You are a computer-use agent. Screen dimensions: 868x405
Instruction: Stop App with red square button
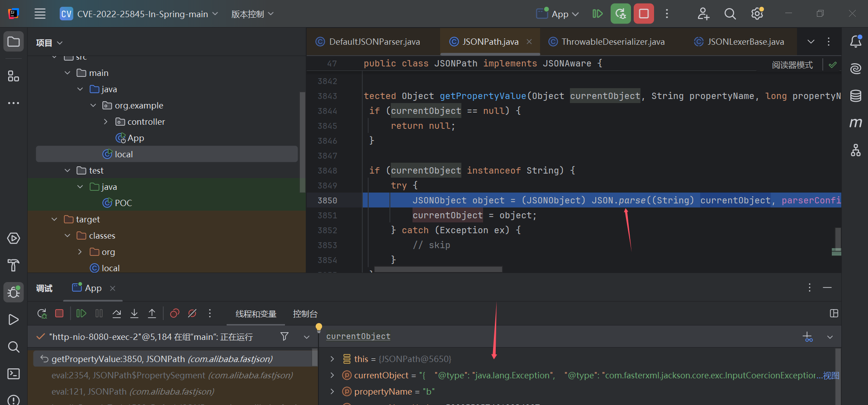(644, 14)
